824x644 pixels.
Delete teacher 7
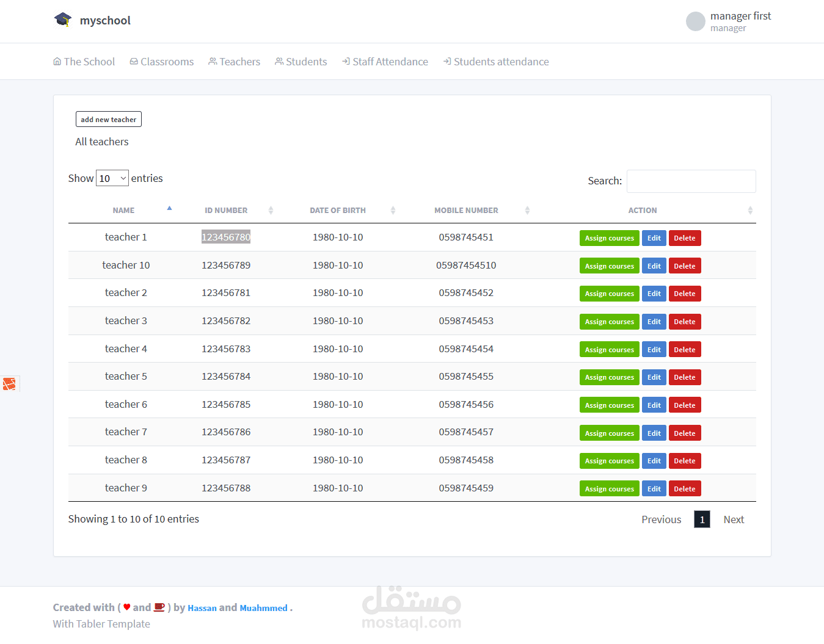coord(685,433)
